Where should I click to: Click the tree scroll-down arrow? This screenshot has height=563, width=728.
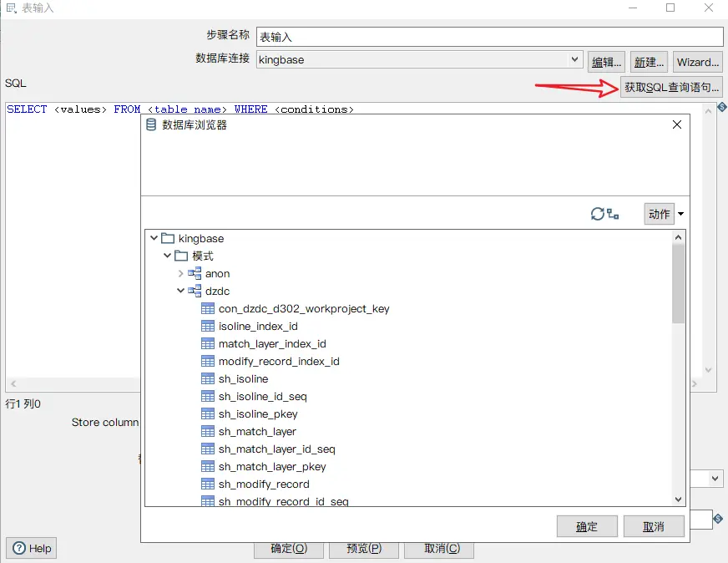(x=678, y=500)
